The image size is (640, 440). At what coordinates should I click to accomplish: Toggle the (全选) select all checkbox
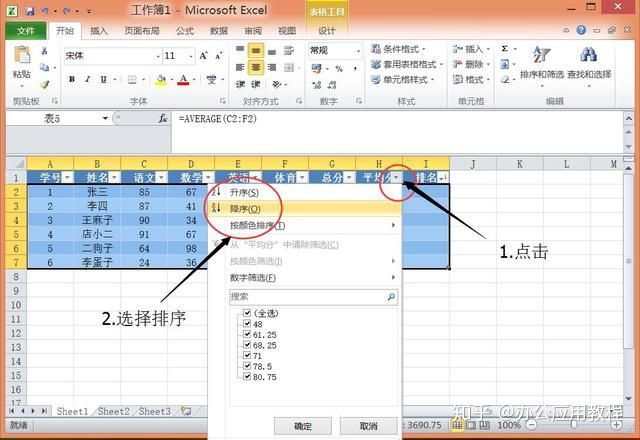pyautogui.click(x=247, y=313)
